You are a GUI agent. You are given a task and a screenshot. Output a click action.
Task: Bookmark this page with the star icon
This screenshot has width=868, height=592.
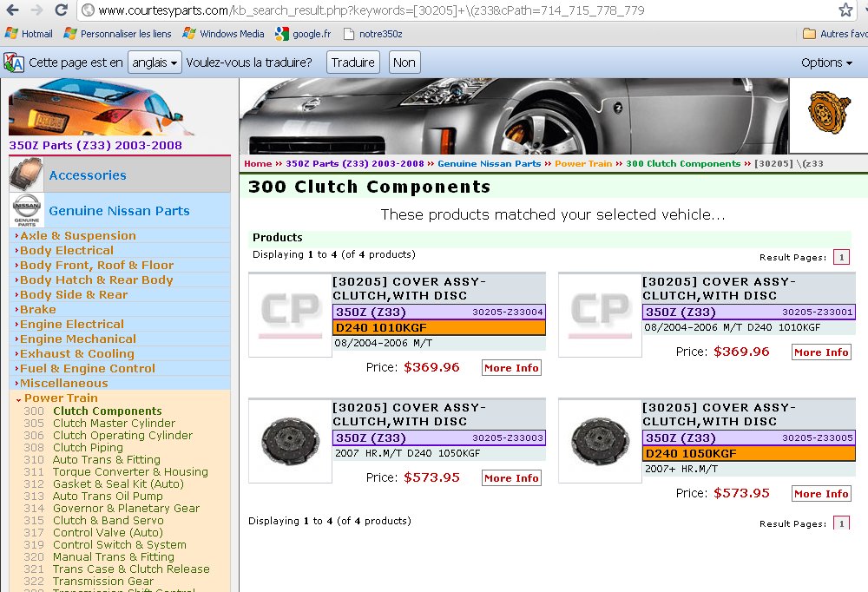845,10
